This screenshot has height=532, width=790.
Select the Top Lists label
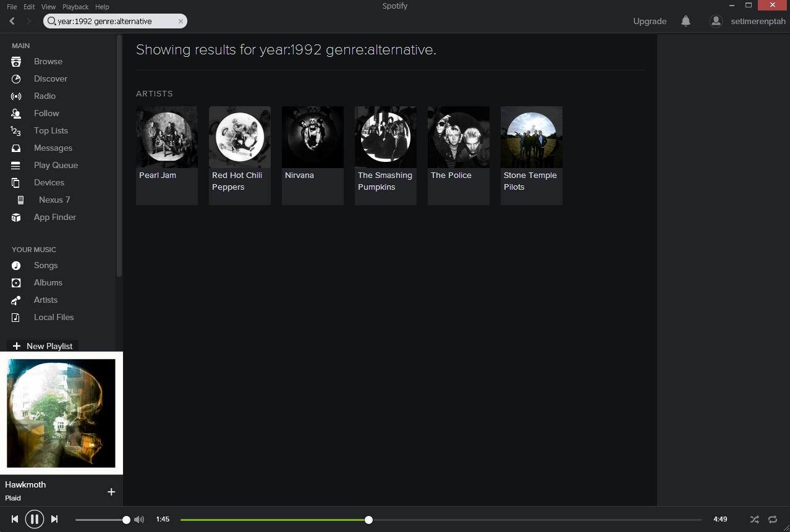point(51,131)
